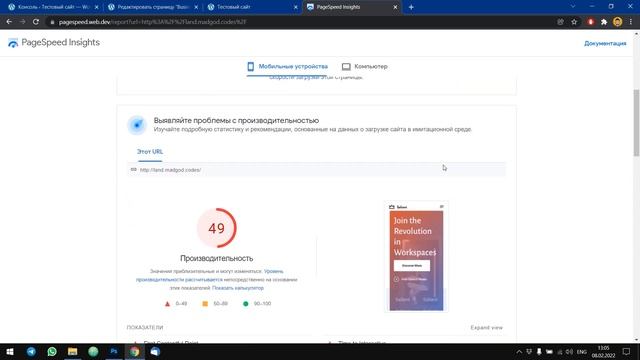This screenshot has width=640, height=360.
Task: Click the ПОКАЗАТЕЛИ section label
Action: coord(145,328)
